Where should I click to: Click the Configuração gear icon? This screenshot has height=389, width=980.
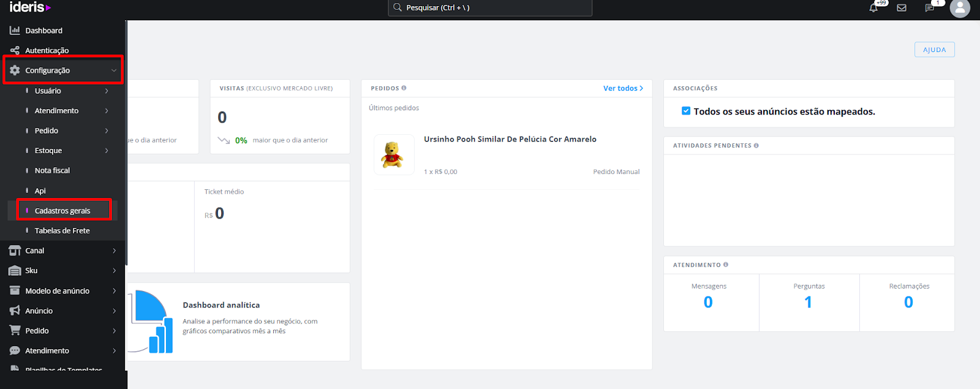pos(15,70)
